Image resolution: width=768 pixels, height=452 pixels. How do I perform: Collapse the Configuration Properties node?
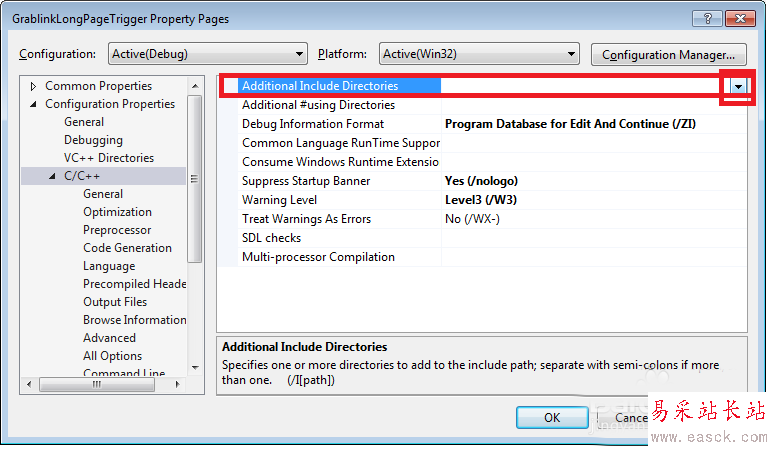[34, 104]
